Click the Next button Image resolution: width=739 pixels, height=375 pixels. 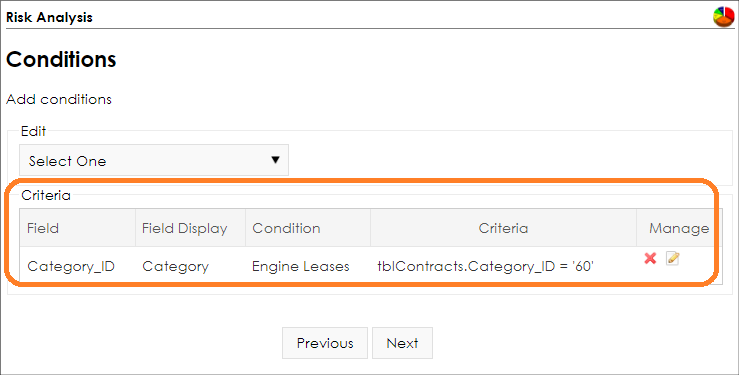coord(402,343)
